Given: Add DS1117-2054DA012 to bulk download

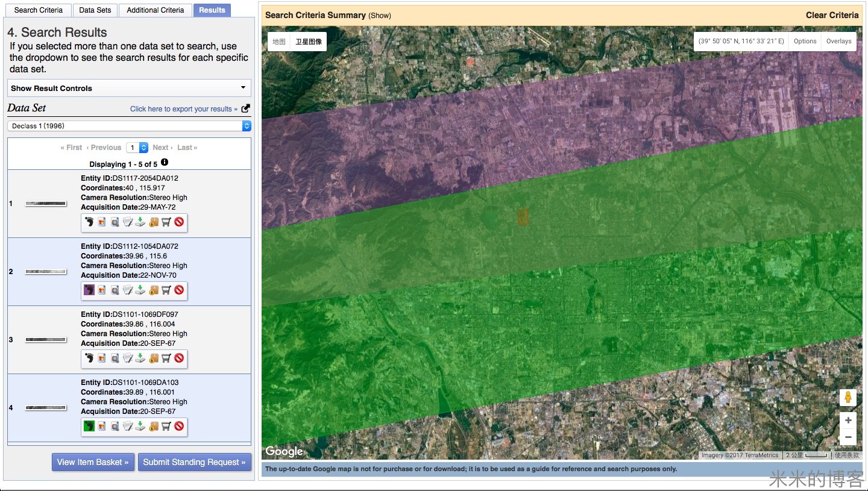Looking at the screenshot, I should pyautogui.click(x=153, y=222).
